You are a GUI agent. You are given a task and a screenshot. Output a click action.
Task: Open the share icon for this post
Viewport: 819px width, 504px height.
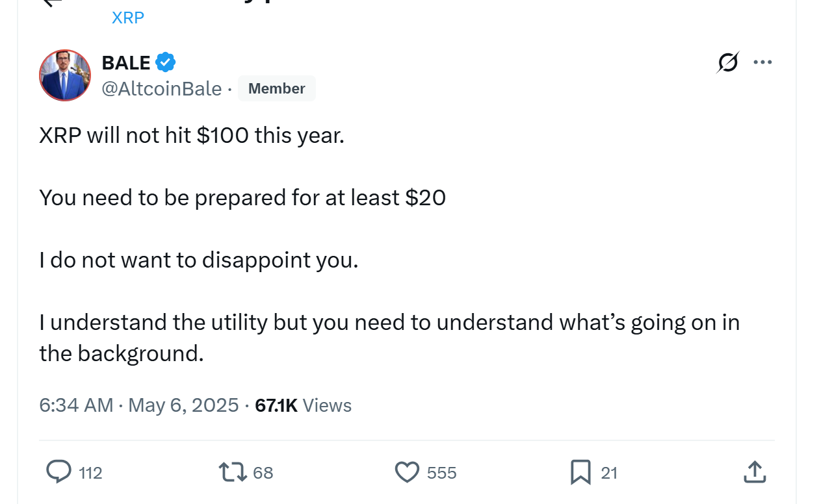tap(755, 472)
